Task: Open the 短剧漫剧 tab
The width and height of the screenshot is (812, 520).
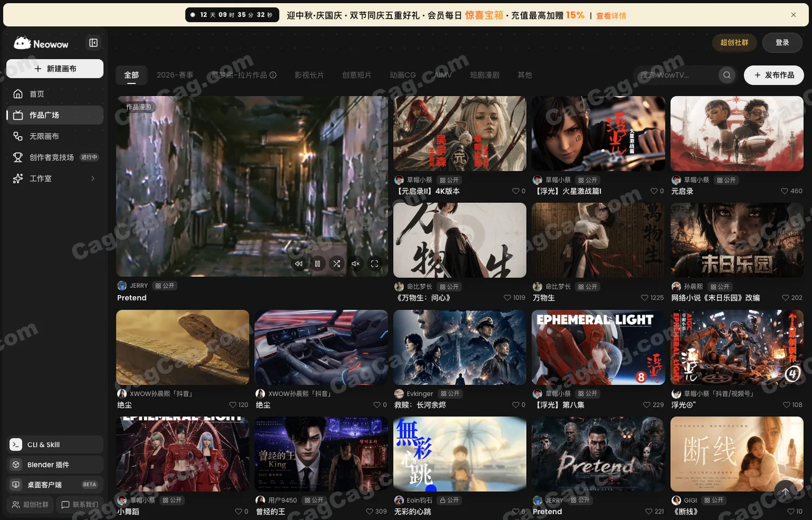Action: (484, 75)
